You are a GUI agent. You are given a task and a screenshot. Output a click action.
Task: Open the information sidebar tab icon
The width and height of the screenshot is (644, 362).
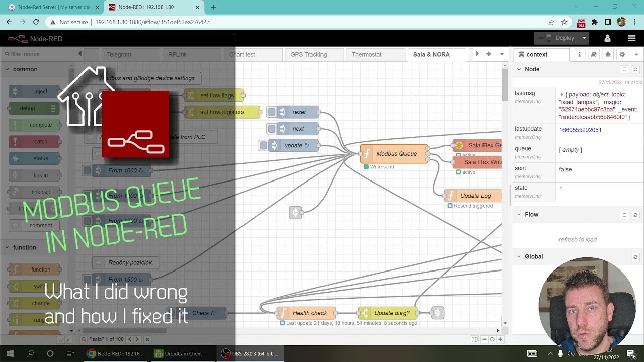pyautogui.click(x=579, y=54)
